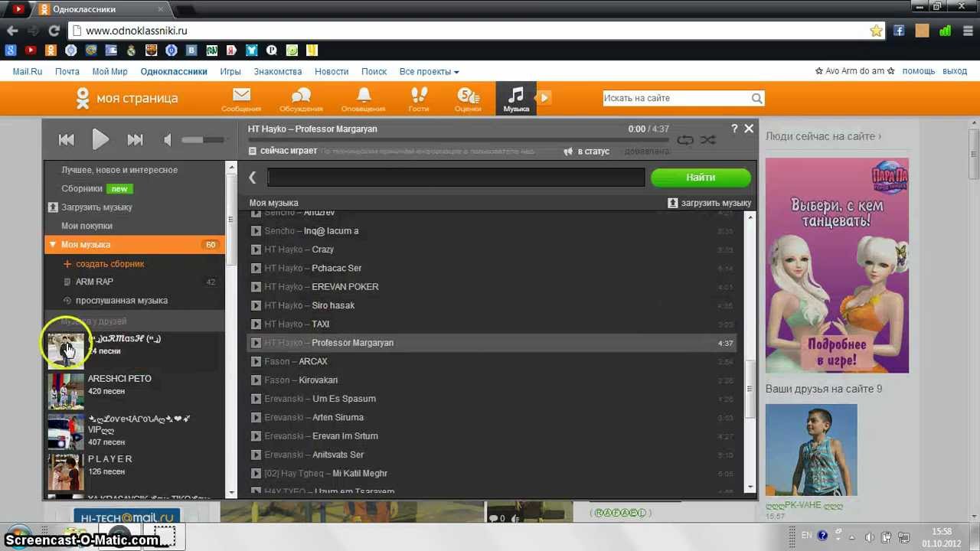Mute the player volume speaker icon
The width and height of the screenshot is (980, 551).
168,139
